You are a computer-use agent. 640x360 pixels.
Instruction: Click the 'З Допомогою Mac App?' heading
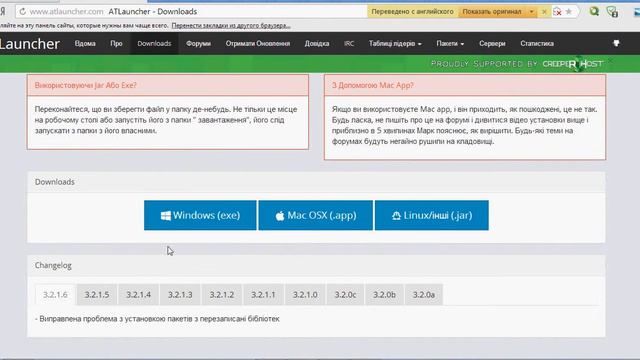tap(373, 85)
